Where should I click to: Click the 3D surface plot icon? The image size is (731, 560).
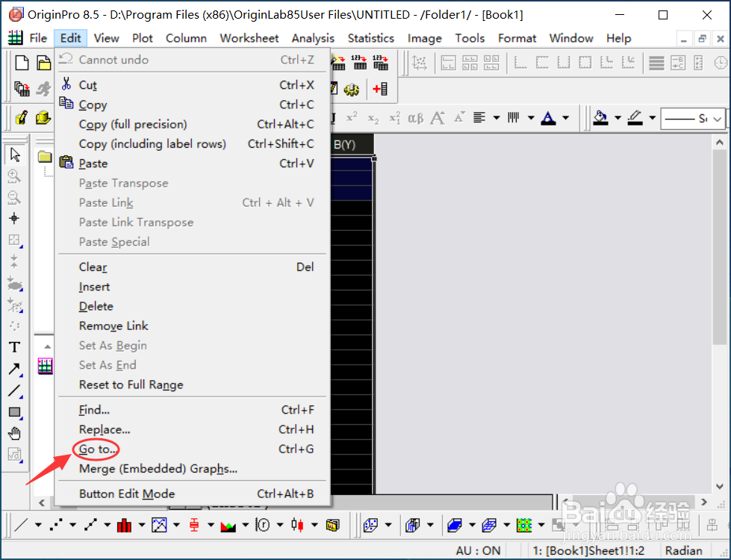(x=455, y=525)
